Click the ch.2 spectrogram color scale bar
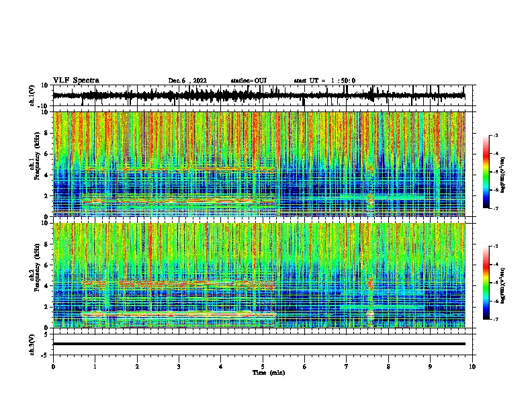Screen dimensions: 532x411 tap(486, 283)
